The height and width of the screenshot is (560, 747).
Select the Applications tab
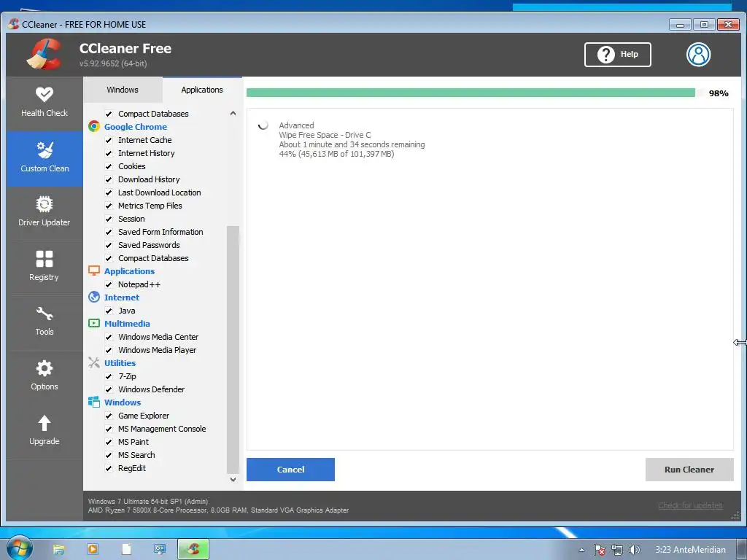click(x=202, y=90)
